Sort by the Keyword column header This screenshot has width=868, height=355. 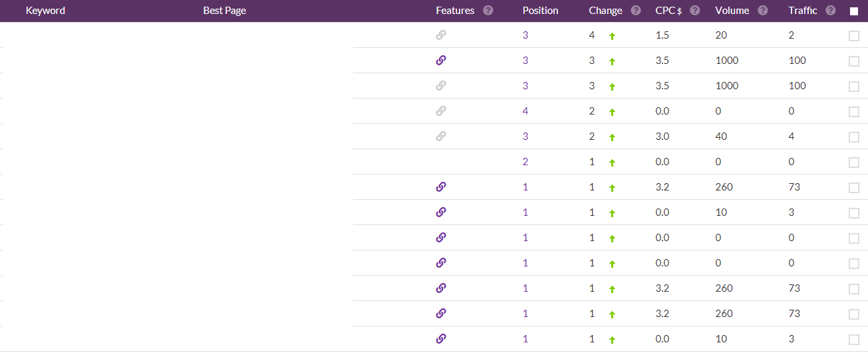tap(45, 11)
